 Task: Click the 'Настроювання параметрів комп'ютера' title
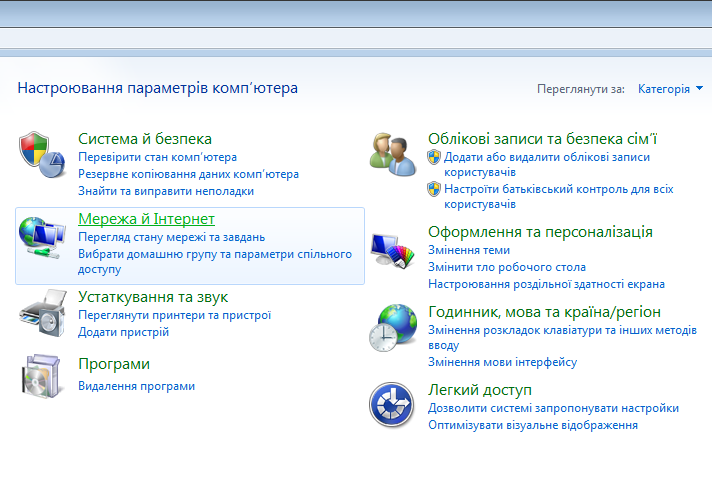[x=158, y=88]
